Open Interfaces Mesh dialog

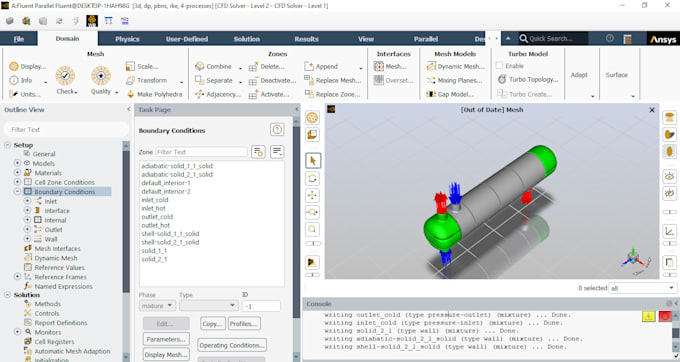[390, 66]
